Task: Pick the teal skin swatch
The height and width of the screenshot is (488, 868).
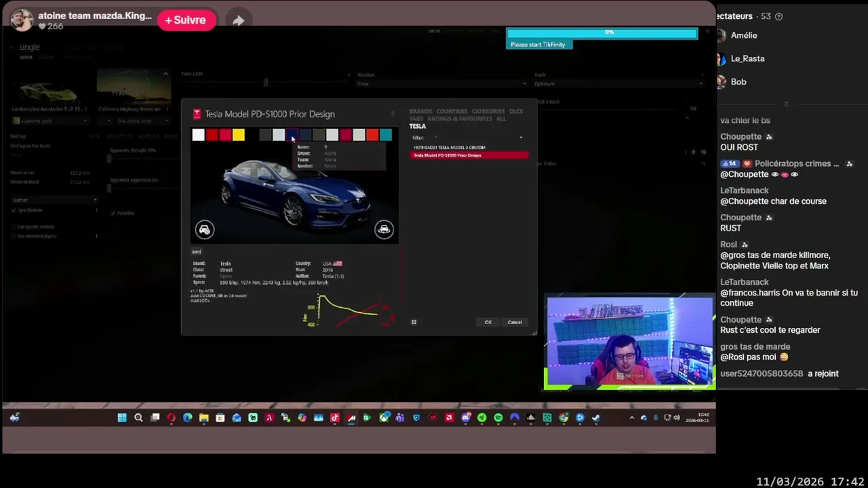Action: (386, 135)
